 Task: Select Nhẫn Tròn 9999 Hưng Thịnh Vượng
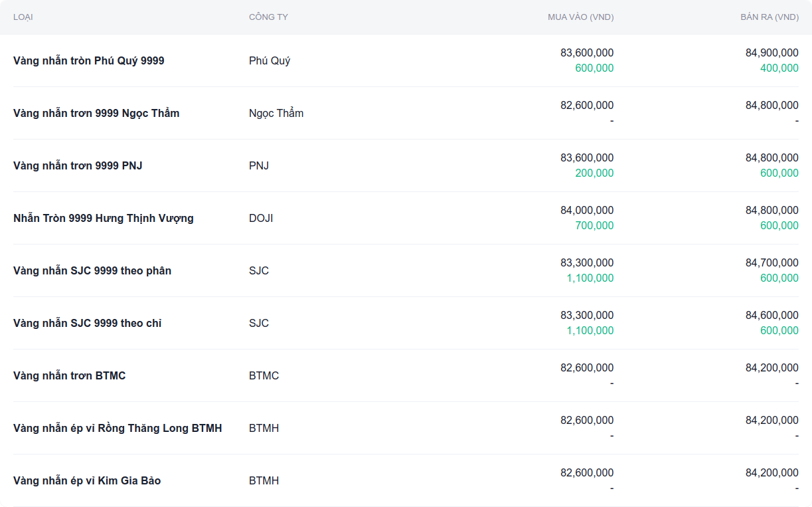104,218
